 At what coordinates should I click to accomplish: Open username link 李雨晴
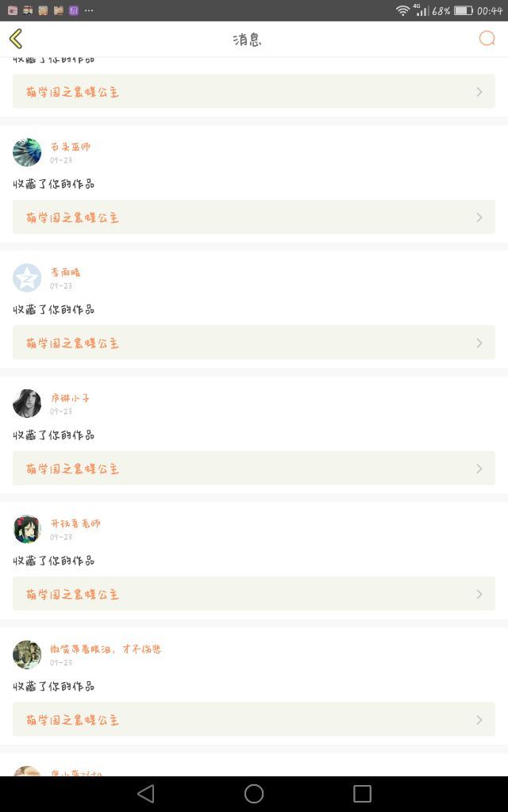65,273
